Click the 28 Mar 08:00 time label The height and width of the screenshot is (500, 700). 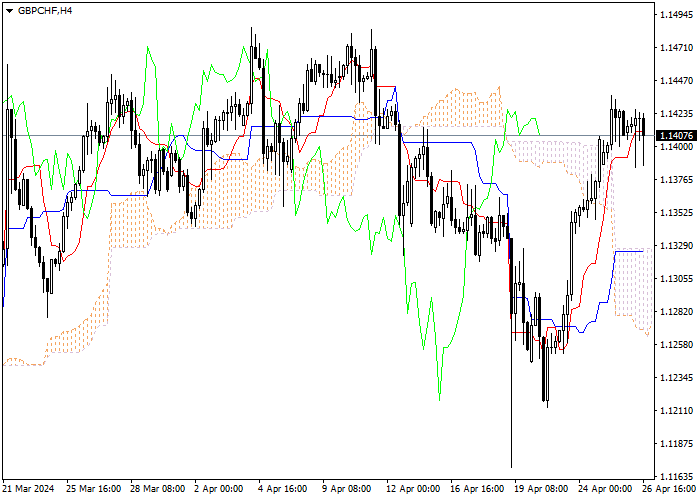pos(158,489)
